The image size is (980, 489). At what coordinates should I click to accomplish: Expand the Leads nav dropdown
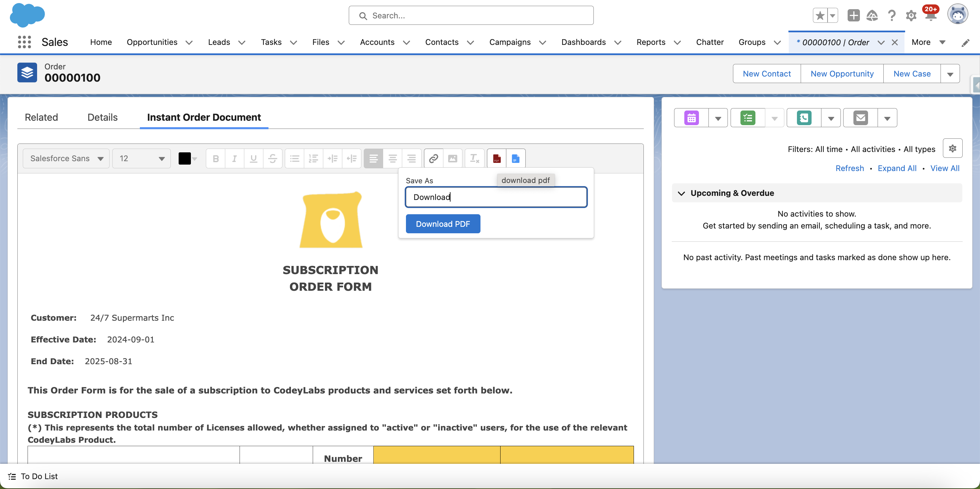pos(242,43)
